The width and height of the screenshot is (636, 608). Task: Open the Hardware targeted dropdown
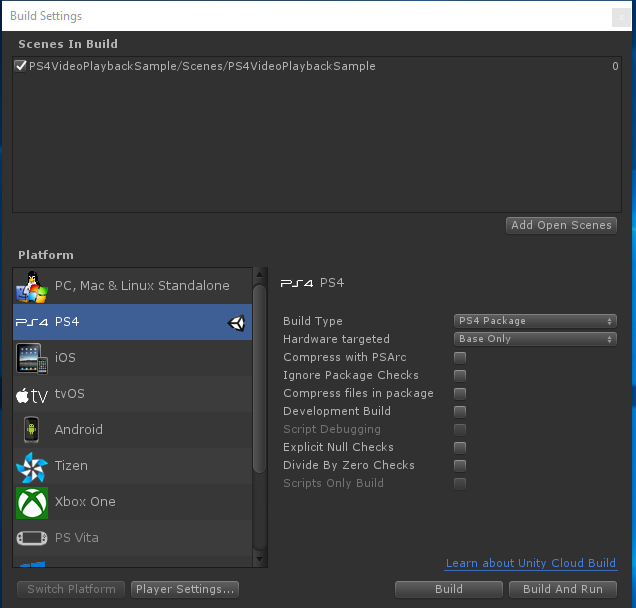click(x=535, y=339)
